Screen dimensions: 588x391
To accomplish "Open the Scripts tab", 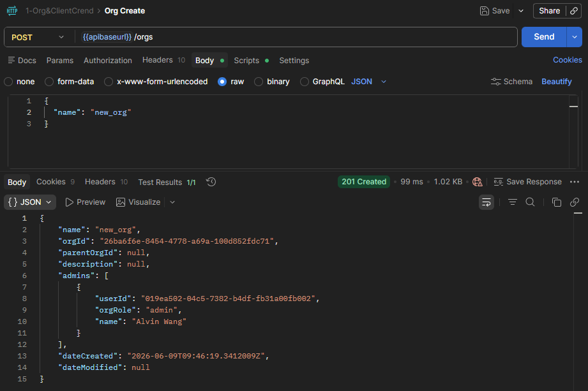I will [252, 61].
